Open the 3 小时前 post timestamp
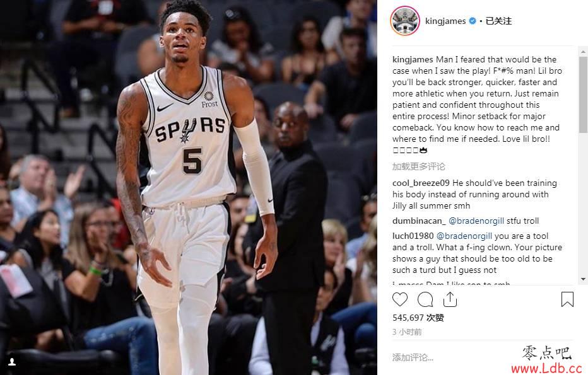The height and width of the screenshot is (375, 588). (x=407, y=332)
